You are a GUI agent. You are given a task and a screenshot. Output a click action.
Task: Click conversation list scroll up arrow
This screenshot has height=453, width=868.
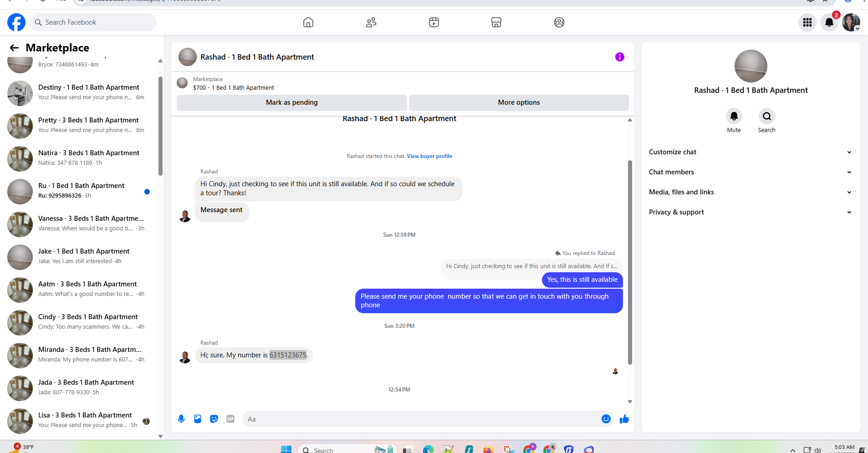point(160,61)
